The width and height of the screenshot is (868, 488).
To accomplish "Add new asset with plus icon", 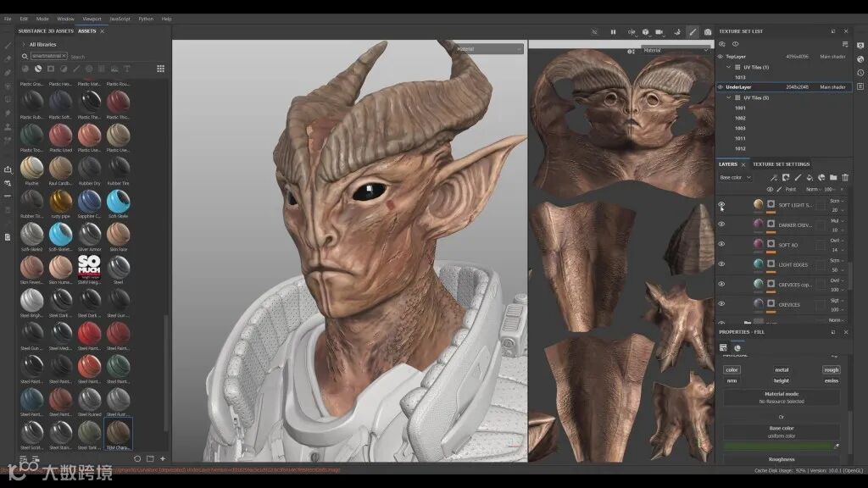I will coord(163,458).
